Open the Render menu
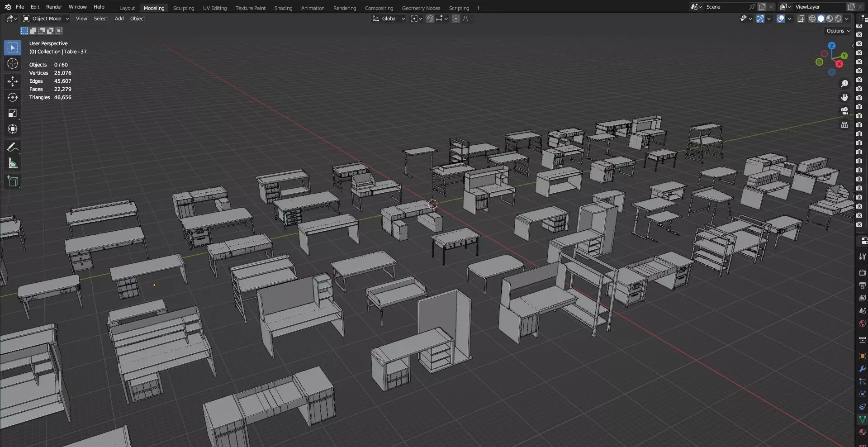868x447 pixels. (x=54, y=7)
